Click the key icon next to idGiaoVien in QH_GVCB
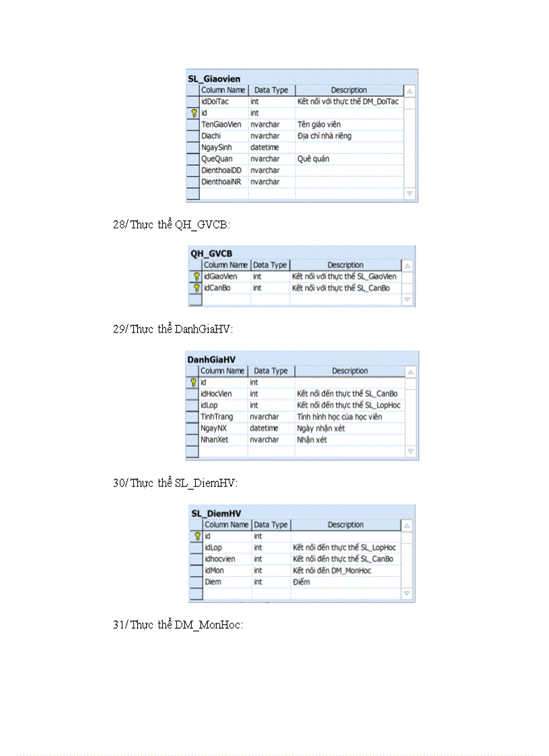This screenshot has height=756, width=549. [196, 276]
